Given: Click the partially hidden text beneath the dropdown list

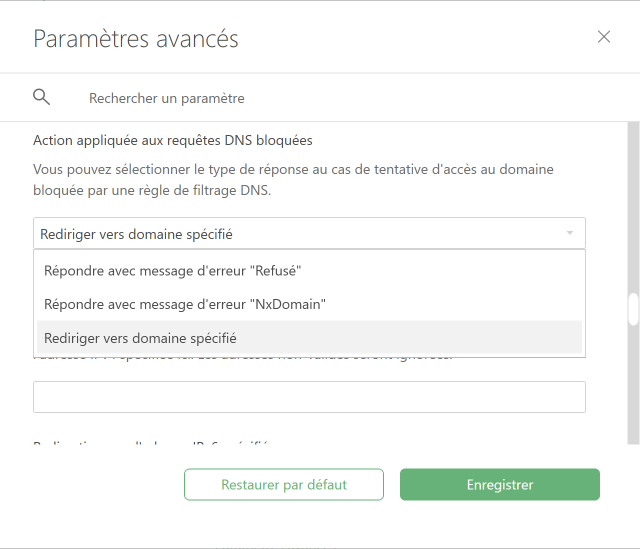Looking at the screenshot, I should point(243,358).
